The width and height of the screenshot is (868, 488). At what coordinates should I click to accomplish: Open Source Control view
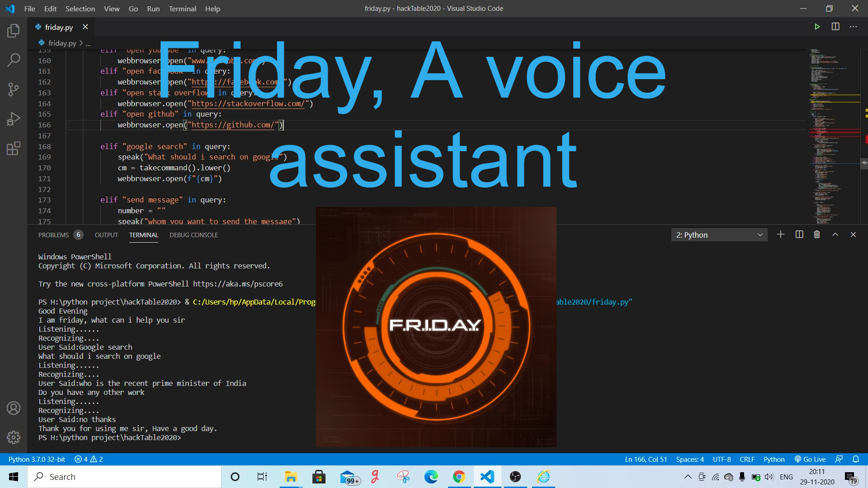tap(14, 89)
